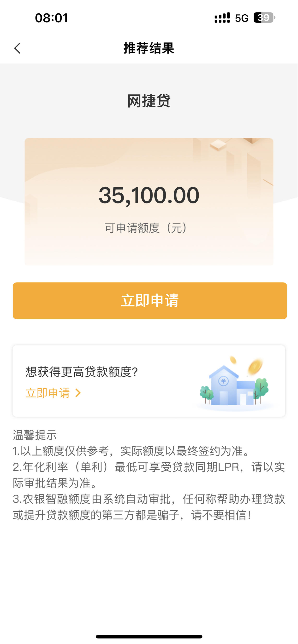Tap the 08:01 clock in status bar
298x644 pixels.
tap(52, 18)
